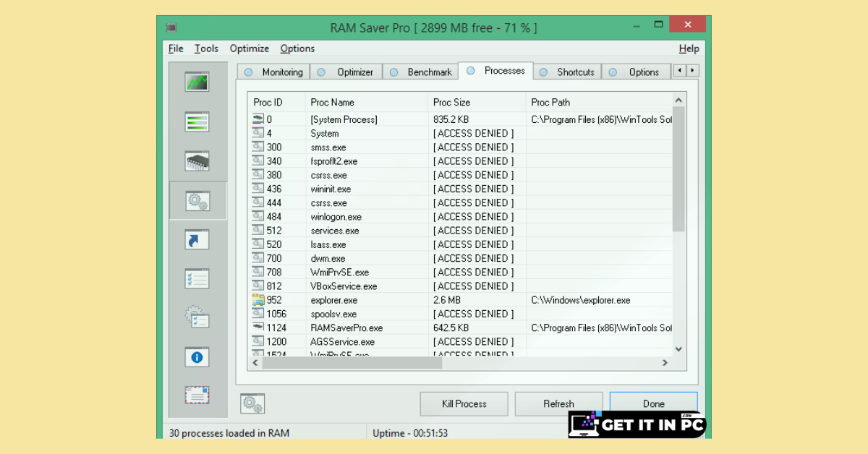Viewport: 868px width, 454px height.
Task: Click the C:\Windows\explorer.exe path cell
Action: (580, 300)
